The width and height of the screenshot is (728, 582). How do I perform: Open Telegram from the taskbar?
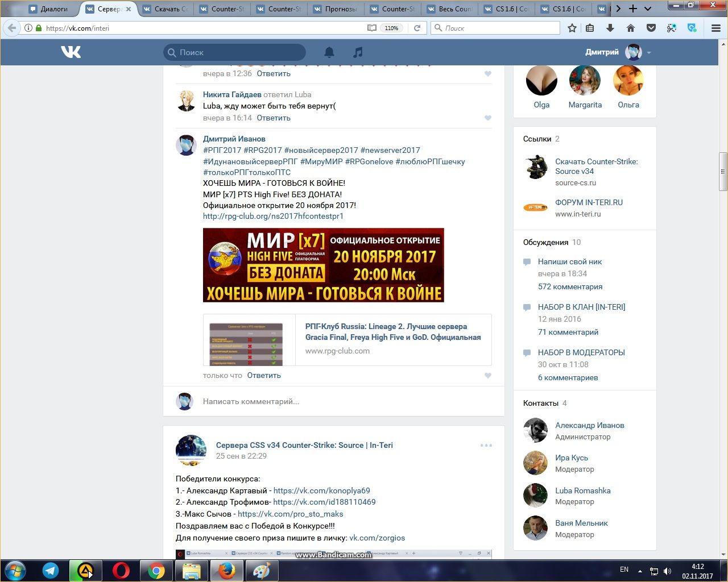51,571
